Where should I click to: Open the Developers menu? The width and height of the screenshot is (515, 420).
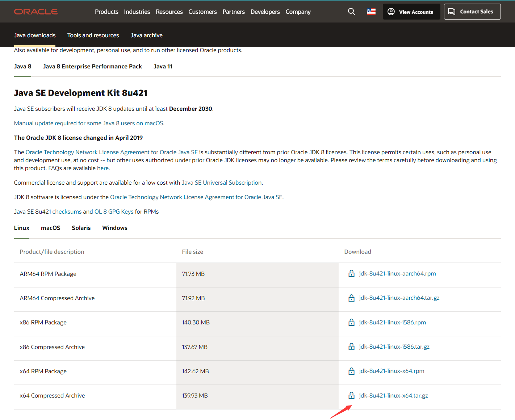pyautogui.click(x=265, y=12)
